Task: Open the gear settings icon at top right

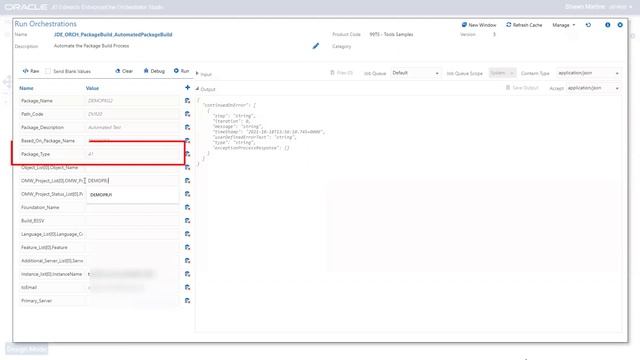Action: pyautogui.click(x=620, y=25)
